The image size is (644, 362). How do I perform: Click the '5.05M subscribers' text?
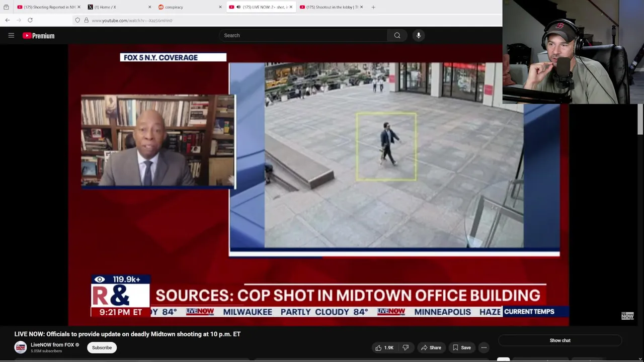point(46,351)
